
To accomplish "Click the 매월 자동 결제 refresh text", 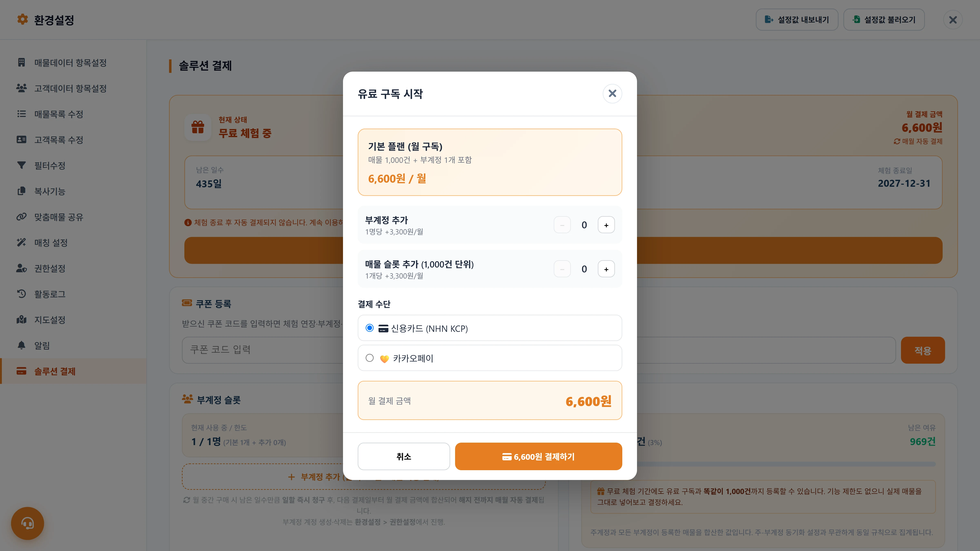I will 918,141.
